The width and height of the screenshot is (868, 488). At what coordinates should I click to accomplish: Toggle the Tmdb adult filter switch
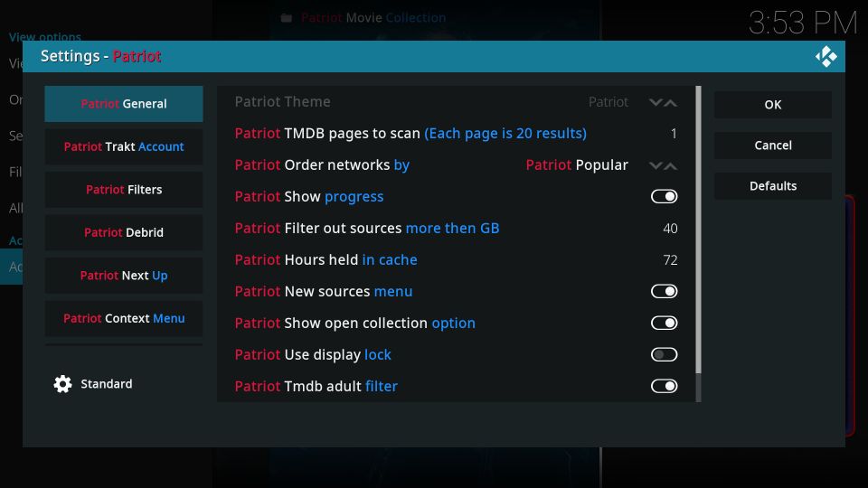click(664, 386)
